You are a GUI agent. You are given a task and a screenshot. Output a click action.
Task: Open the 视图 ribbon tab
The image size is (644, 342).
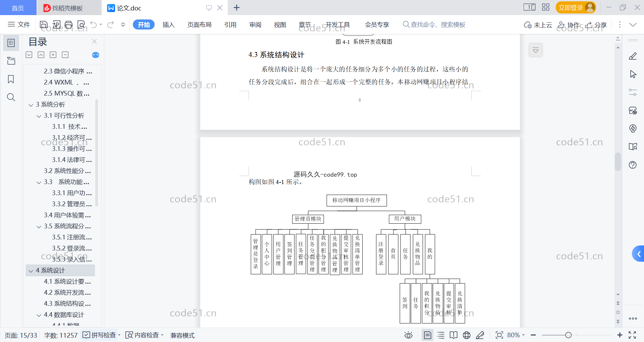click(x=280, y=24)
